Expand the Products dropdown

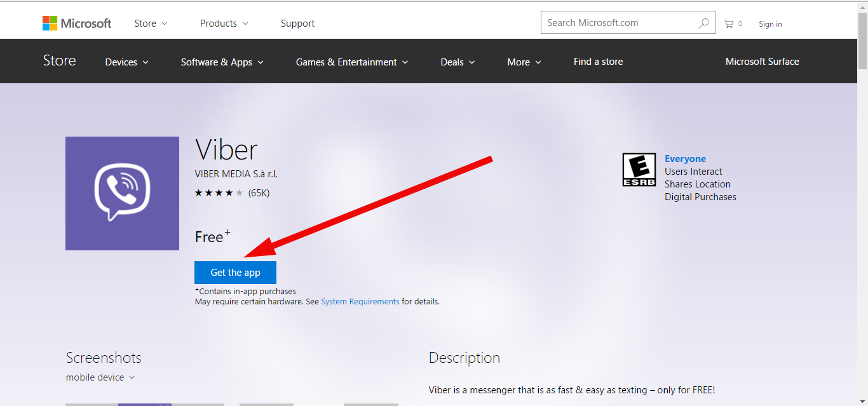tap(224, 24)
